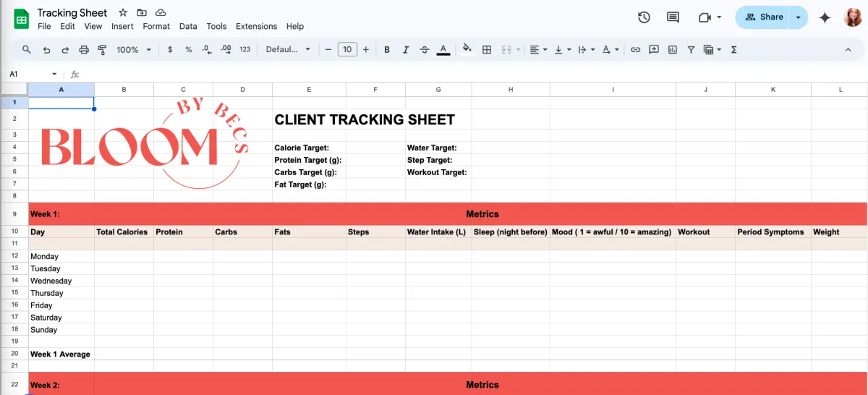The width and height of the screenshot is (868, 395).
Task: Open the Gemini sparkle assistant
Action: pyautogui.click(x=825, y=17)
